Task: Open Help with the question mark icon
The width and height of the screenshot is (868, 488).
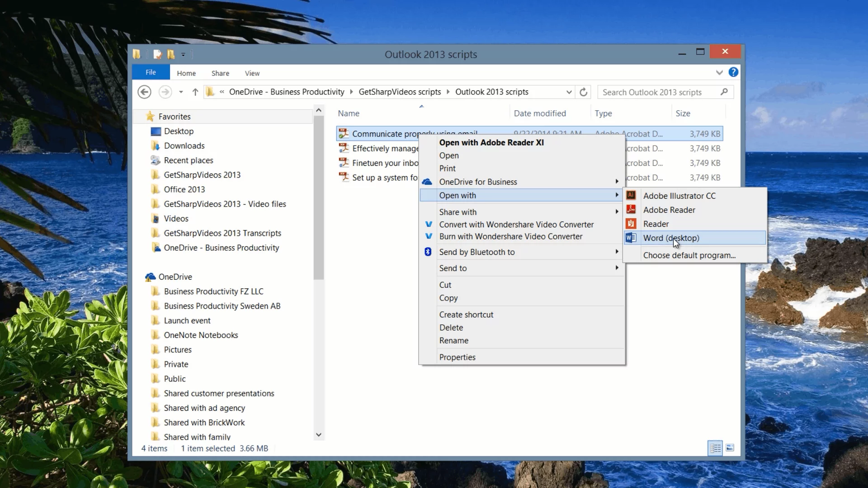Action: coord(733,72)
